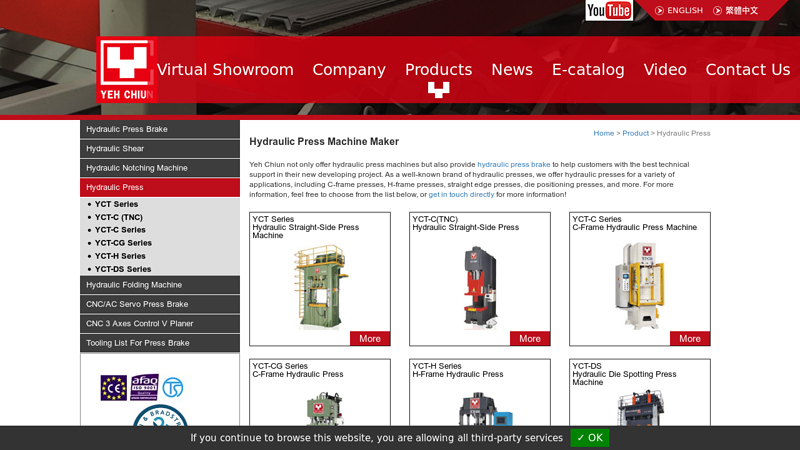This screenshot has width=800, height=450.
Task: Open the E-catalog menu item
Action: (588, 69)
